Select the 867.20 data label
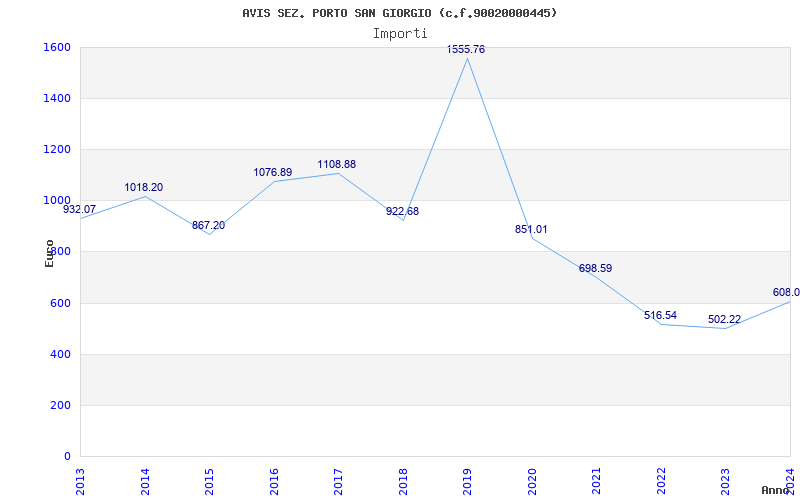Screen dimensions: 800x500 (208, 226)
